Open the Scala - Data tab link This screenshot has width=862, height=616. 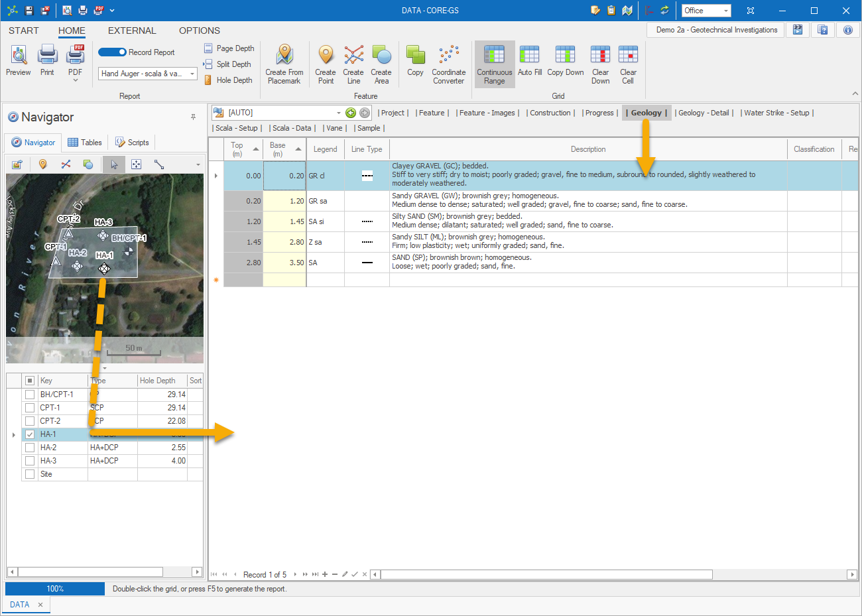point(292,128)
